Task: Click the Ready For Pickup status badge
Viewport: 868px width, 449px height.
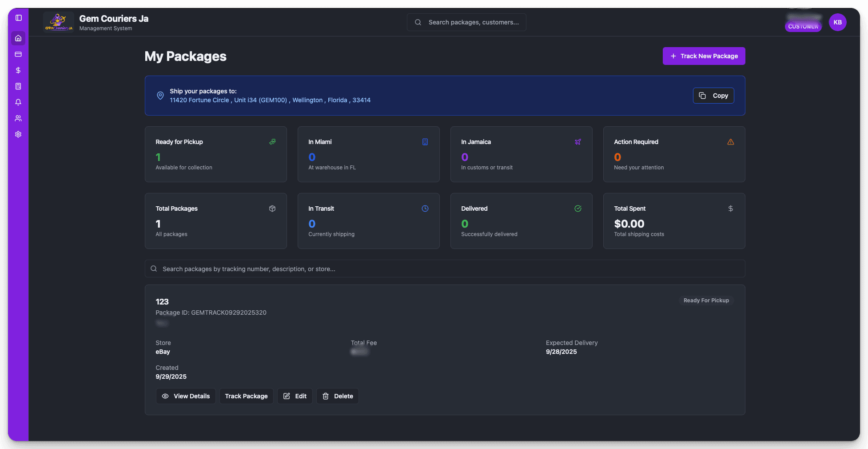Action: click(x=706, y=300)
